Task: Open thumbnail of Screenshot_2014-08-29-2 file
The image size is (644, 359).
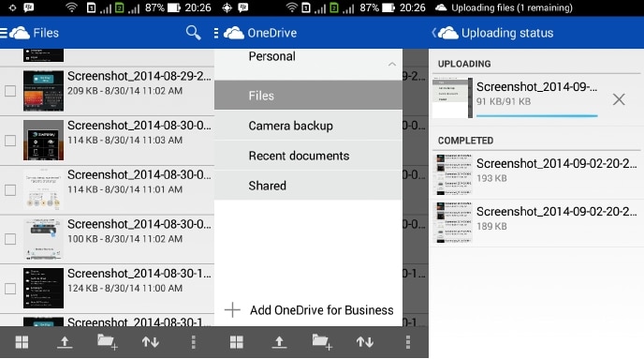Action: [43, 91]
